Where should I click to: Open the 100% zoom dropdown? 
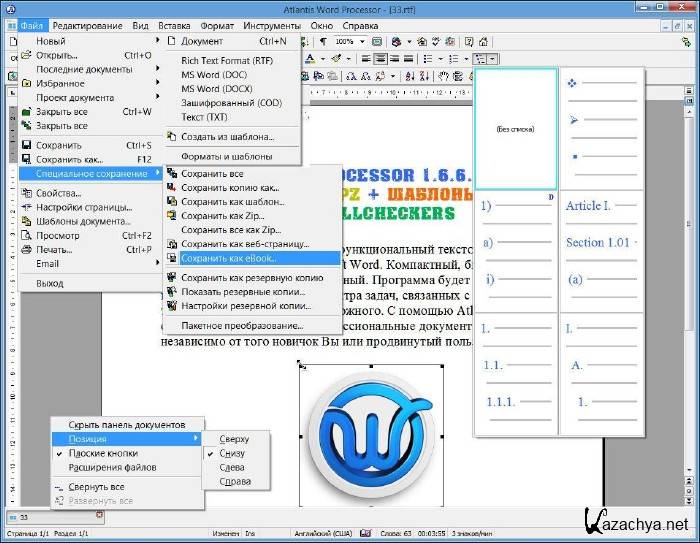click(361, 42)
